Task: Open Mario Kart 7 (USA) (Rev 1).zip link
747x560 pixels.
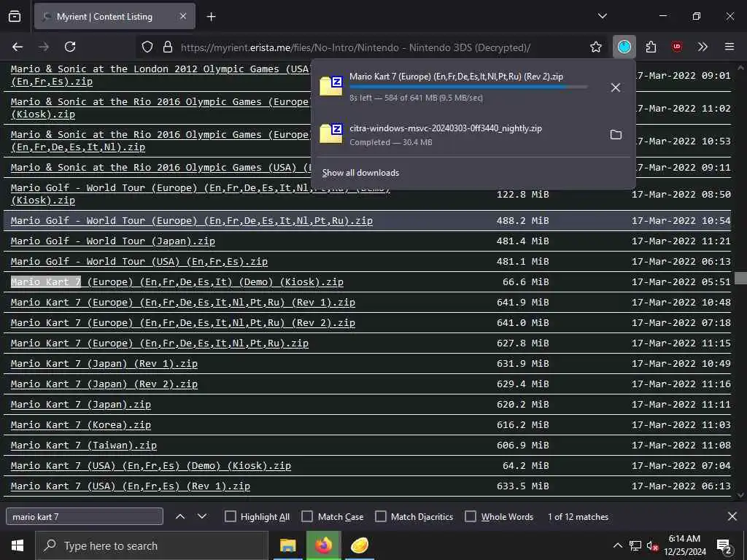Action: coord(130,486)
